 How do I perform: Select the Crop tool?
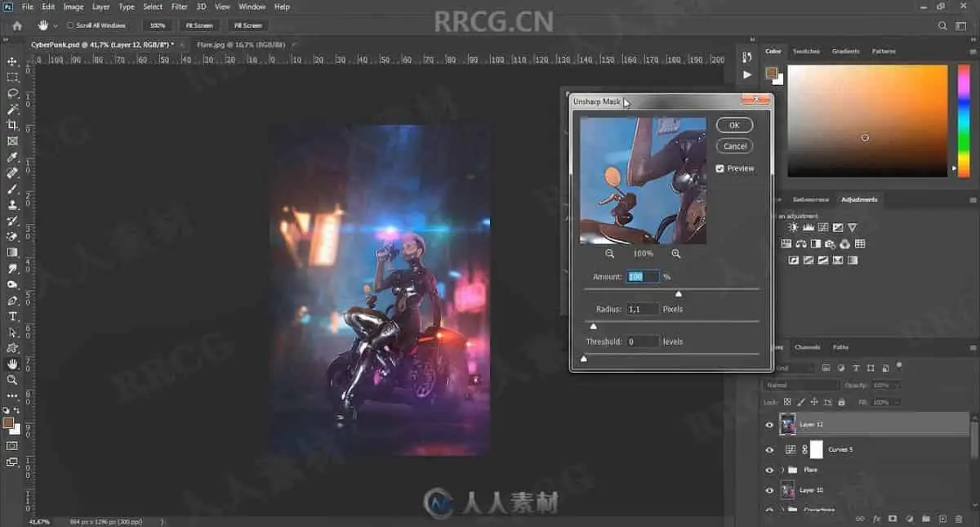(12, 125)
